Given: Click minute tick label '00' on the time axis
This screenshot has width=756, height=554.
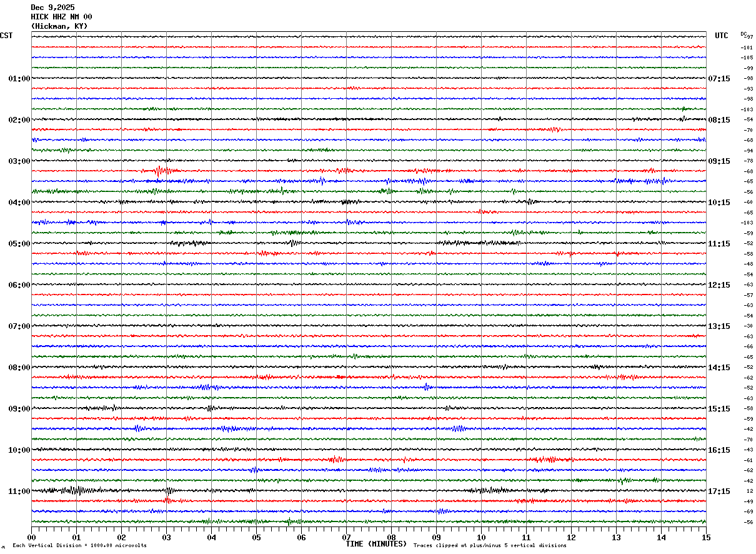Looking at the screenshot, I should [31, 537].
